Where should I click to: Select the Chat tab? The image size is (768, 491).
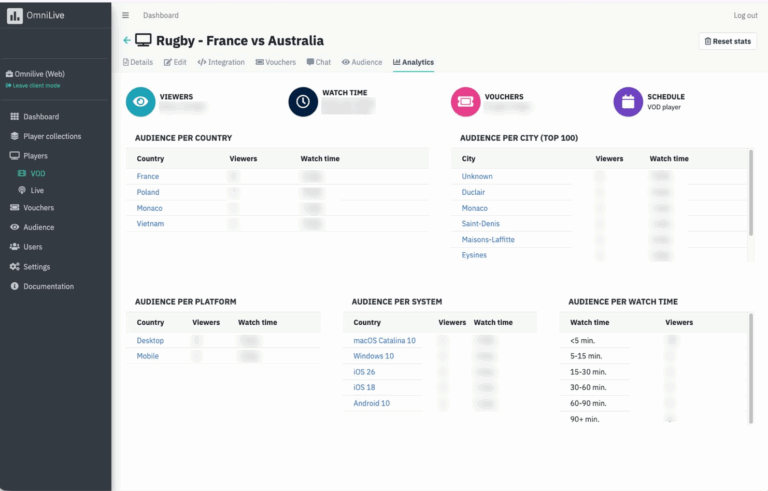point(319,62)
